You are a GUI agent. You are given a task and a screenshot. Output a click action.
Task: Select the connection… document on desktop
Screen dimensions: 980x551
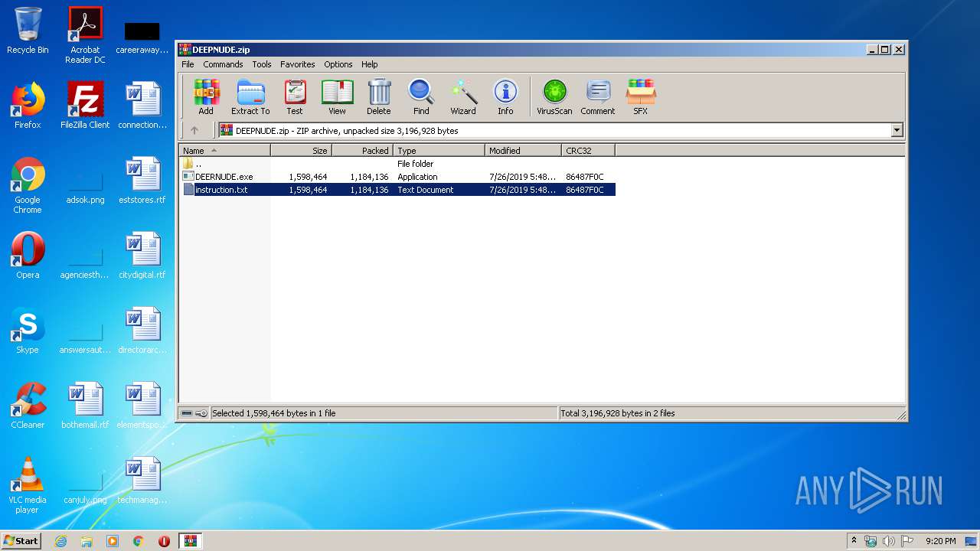coord(142,106)
